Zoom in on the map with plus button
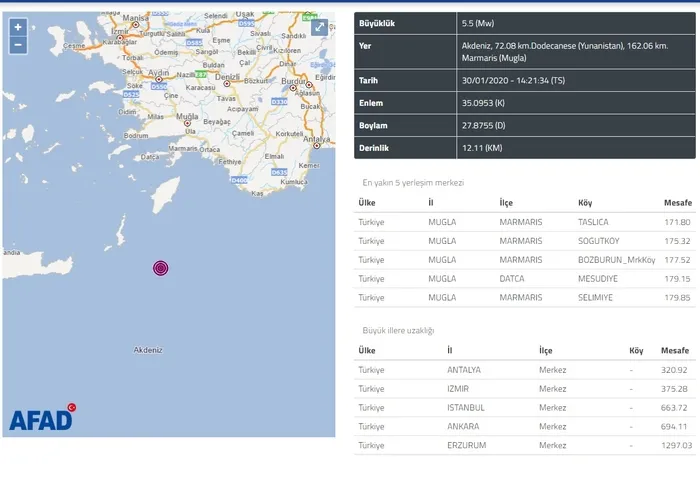700x478 pixels. tap(18, 27)
